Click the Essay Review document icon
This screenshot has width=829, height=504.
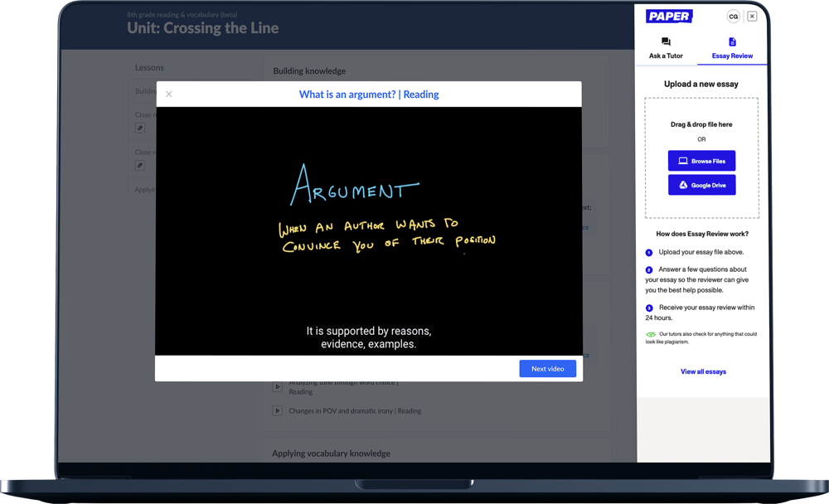[733, 42]
